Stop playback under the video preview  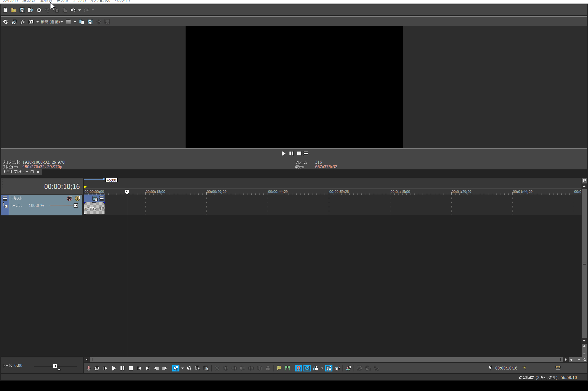pos(299,153)
